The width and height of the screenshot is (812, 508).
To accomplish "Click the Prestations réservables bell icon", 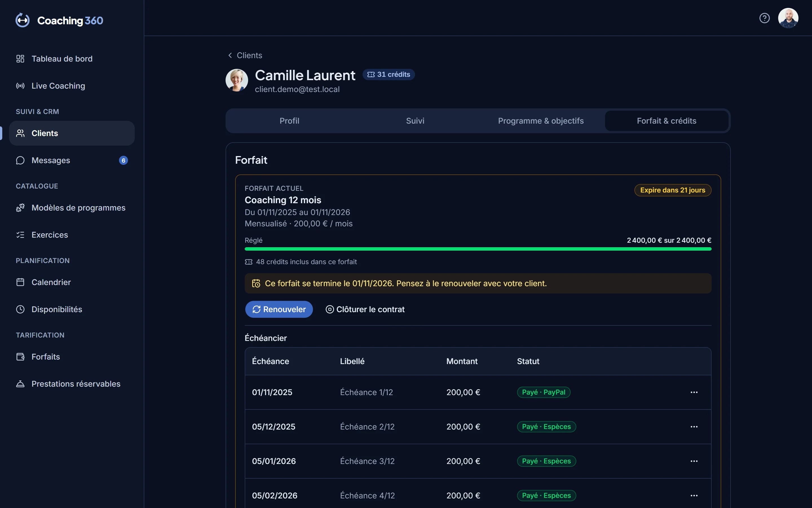I will (x=20, y=384).
